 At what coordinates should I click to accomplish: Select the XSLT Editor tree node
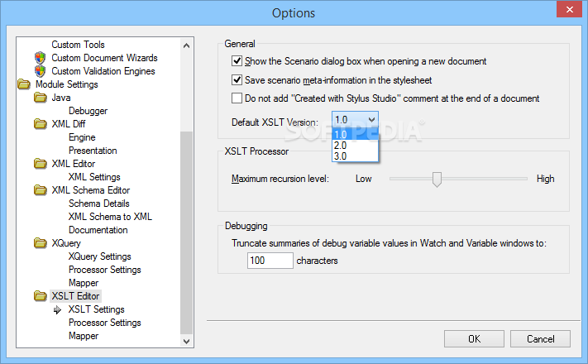coord(75,296)
